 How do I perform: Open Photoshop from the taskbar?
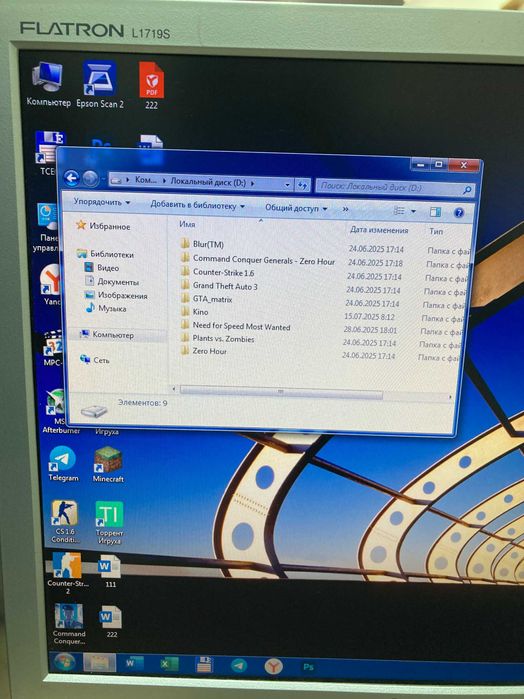coord(308,667)
